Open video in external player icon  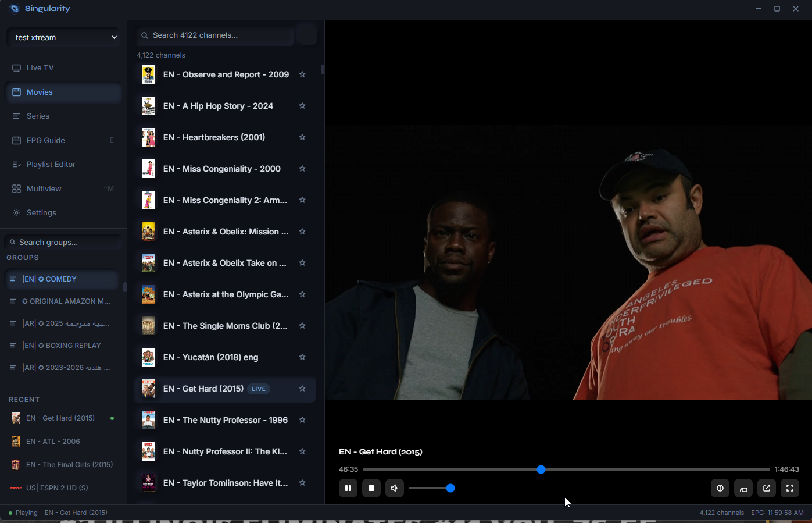(767, 488)
